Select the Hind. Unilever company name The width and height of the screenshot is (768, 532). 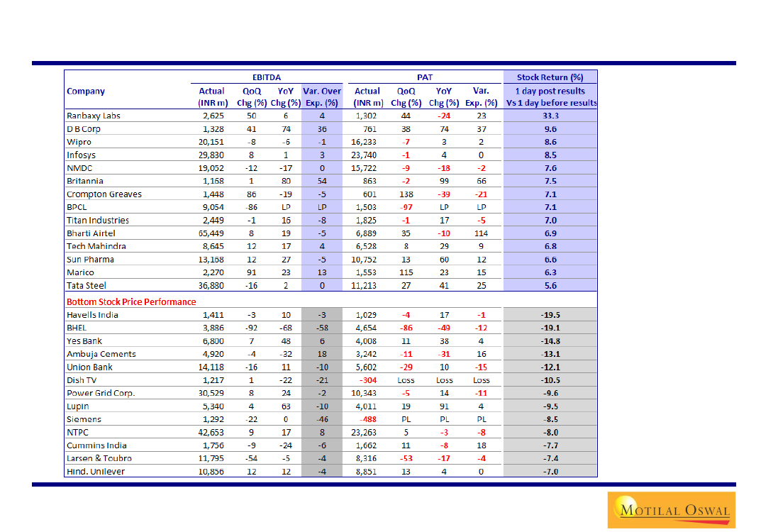coord(94,472)
